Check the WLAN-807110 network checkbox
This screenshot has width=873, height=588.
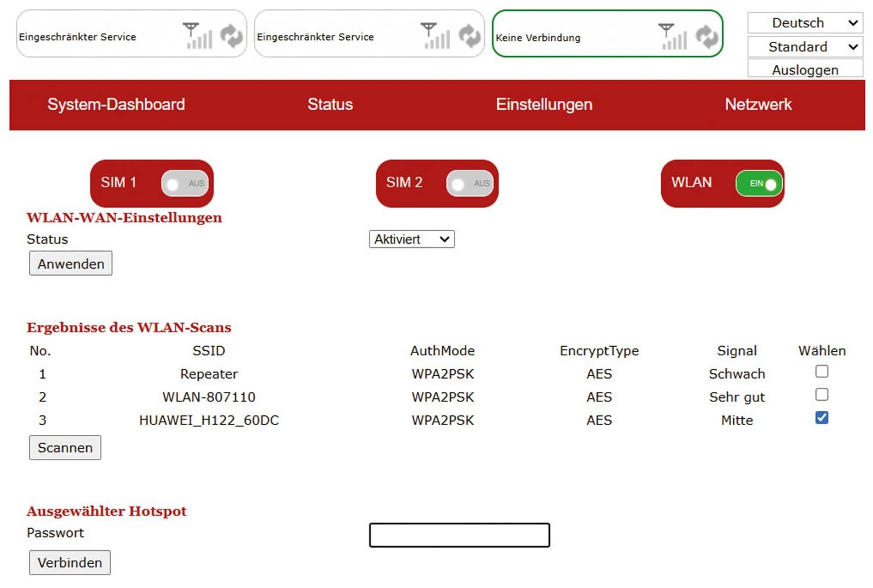coord(822,394)
